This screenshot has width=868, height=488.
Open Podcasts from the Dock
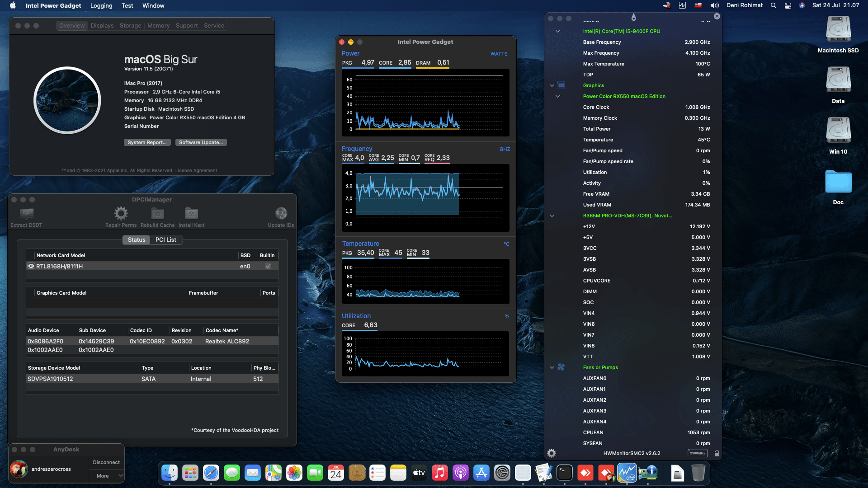(461, 473)
